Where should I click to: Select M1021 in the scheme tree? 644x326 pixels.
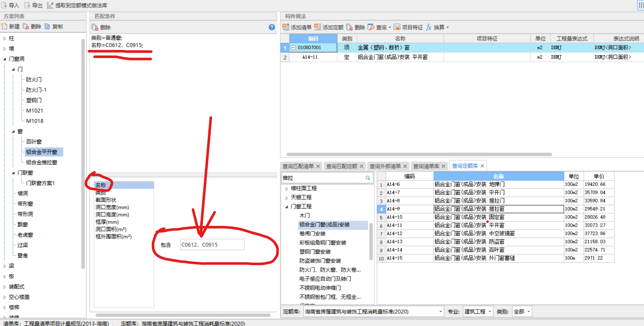[34, 111]
